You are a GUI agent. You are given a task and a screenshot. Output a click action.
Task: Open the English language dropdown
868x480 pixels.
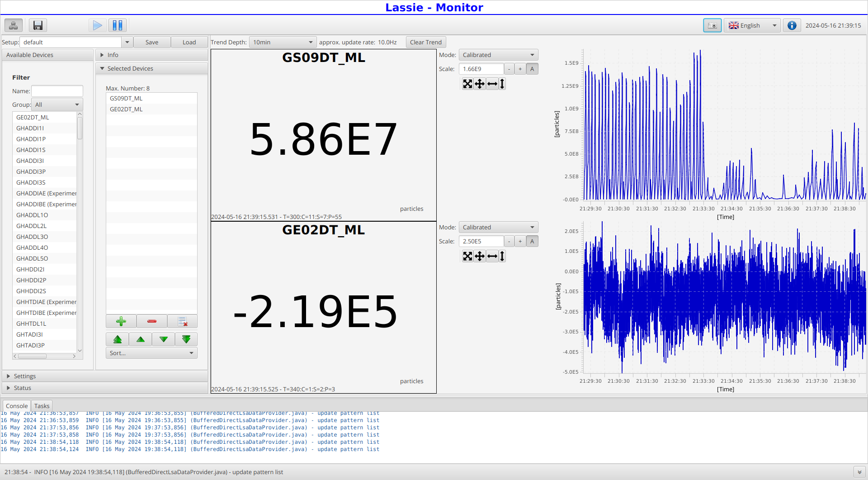[752, 25]
